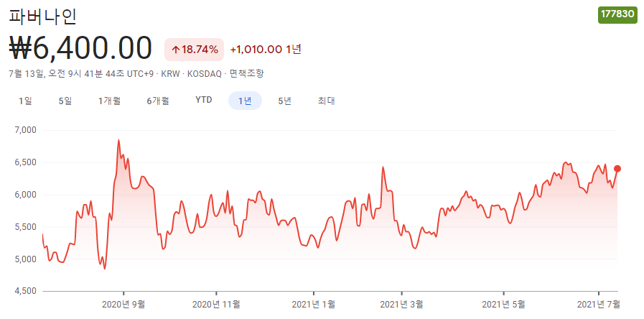The height and width of the screenshot is (319, 644).
Task: Click the KOSDAQ exchange text
Action: [x=204, y=75]
